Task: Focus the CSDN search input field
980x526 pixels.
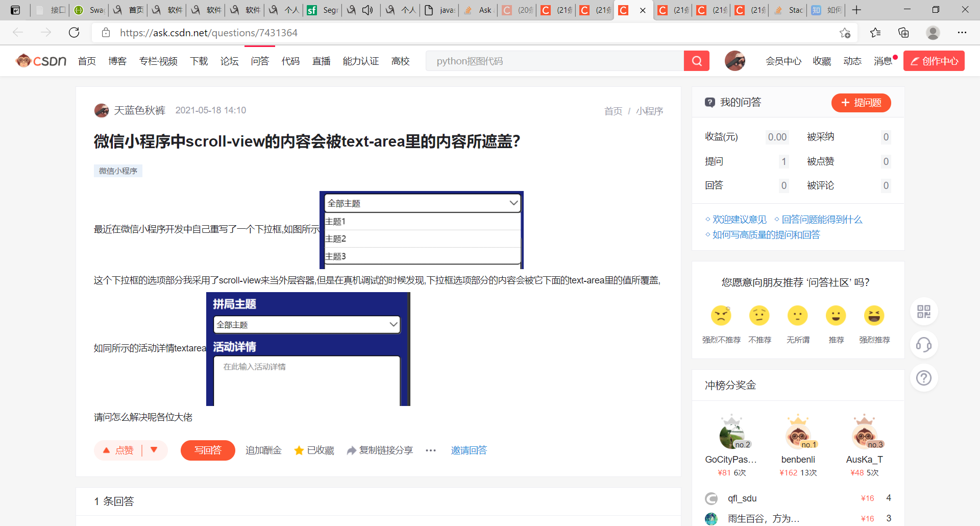Action: (x=555, y=61)
